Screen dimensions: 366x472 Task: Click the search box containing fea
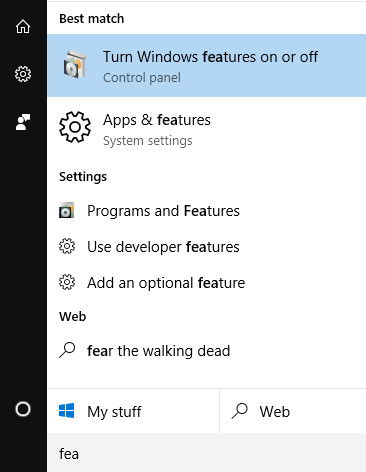coord(207,453)
